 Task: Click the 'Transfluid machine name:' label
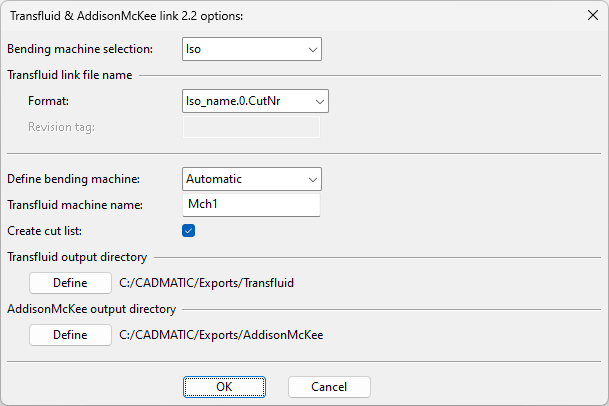click(76, 205)
